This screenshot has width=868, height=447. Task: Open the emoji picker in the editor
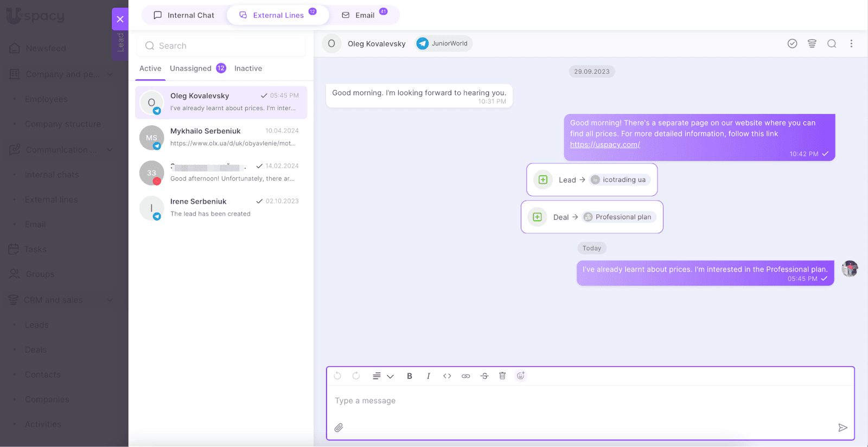pos(521,376)
